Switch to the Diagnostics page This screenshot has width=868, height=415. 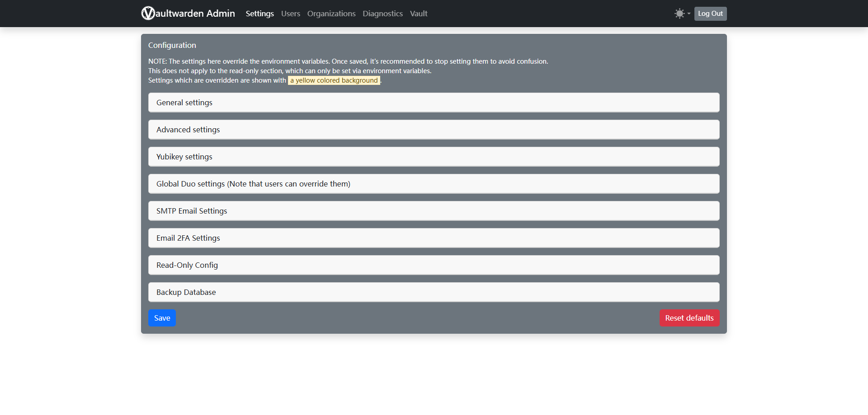(x=382, y=14)
